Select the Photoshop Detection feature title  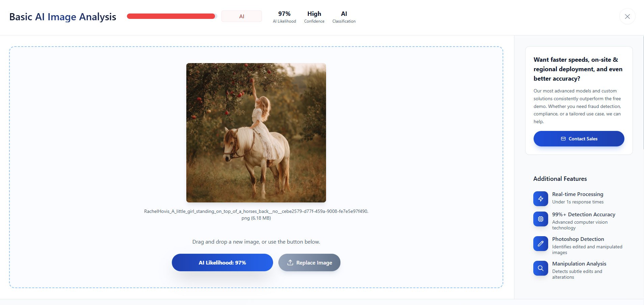pyautogui.click(x=578, y=239)
